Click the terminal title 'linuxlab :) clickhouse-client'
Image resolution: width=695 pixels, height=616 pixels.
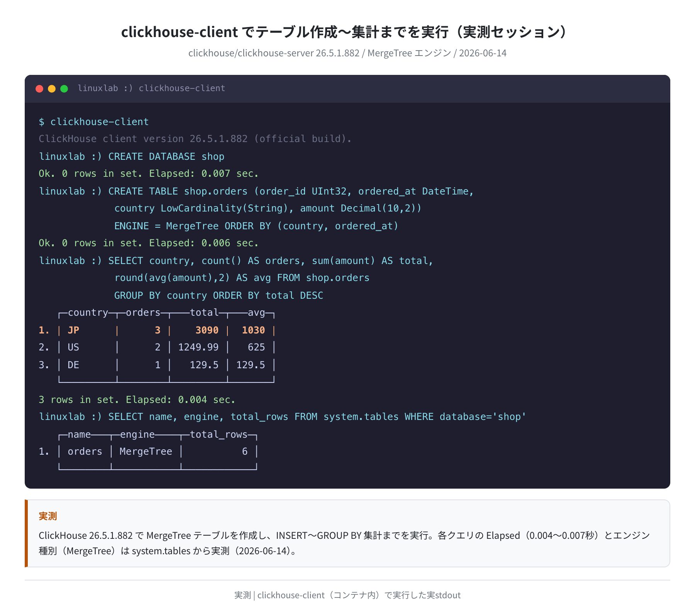tap(151, 88)
